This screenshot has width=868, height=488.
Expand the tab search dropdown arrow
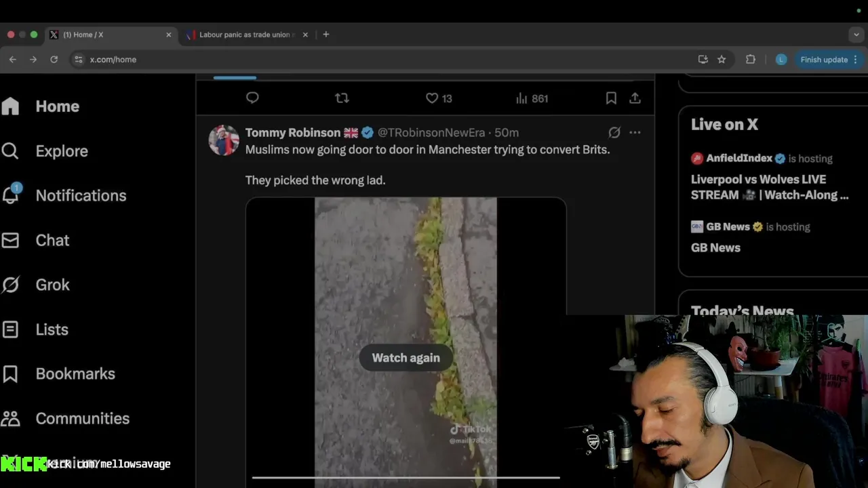pyautogui.click(x=856, y=35)
